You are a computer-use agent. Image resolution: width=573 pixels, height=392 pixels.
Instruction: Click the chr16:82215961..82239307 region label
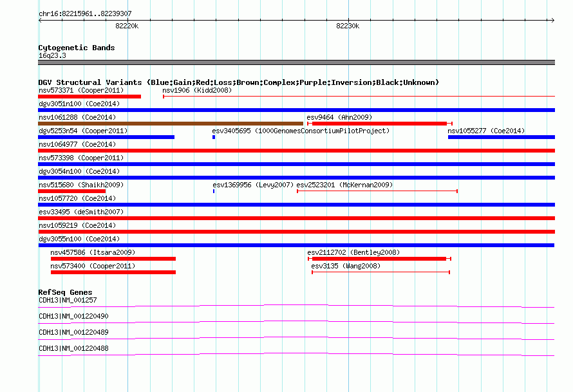point(85,14)
